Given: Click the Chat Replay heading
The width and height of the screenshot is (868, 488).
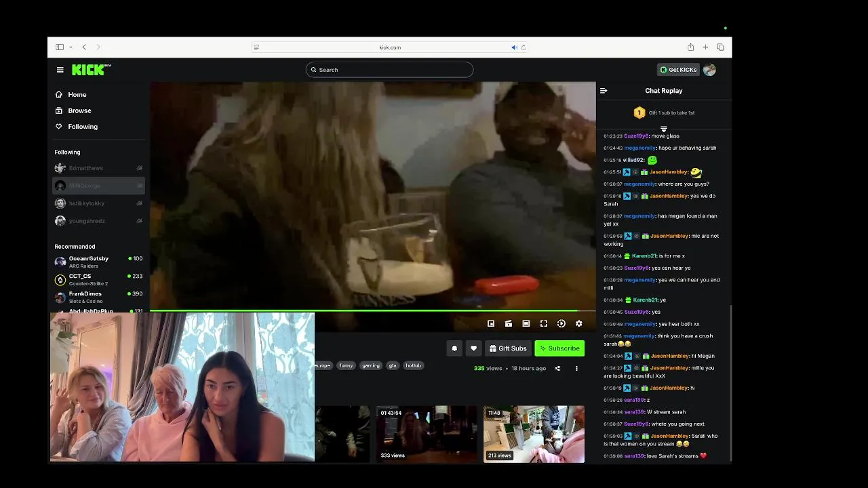Looking at the screenshot, I should click(x=664, y=91).
